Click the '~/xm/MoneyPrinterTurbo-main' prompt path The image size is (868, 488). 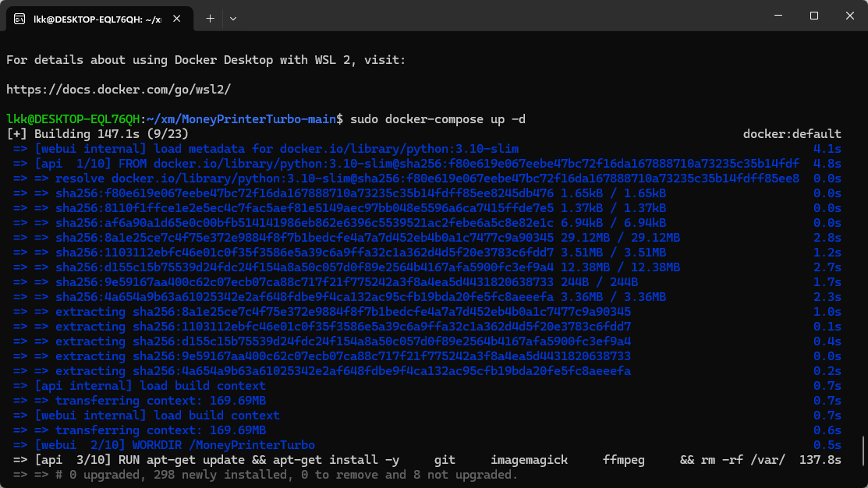pos(244,119)
